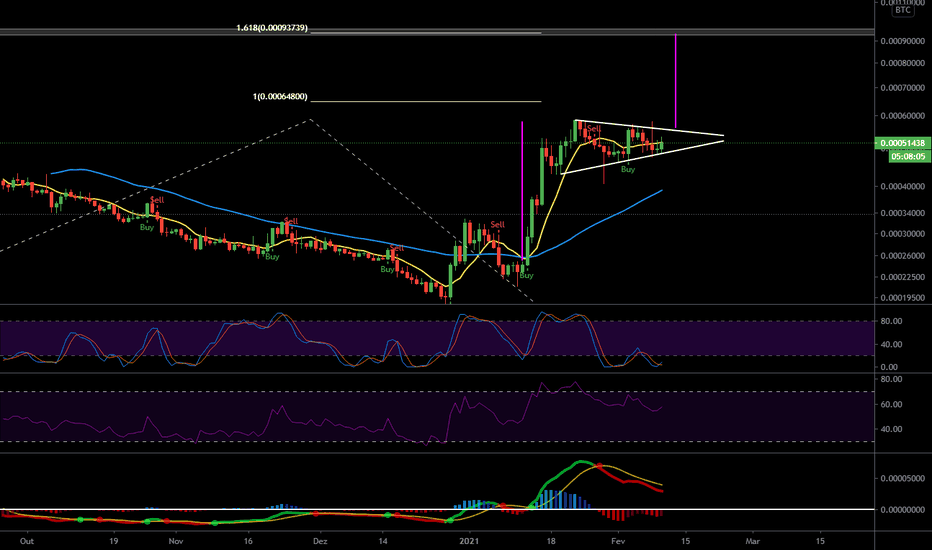Click the 0.00000000 MACD zero axis label
Viewport: 932px width, 550px height.
point(902,510)
